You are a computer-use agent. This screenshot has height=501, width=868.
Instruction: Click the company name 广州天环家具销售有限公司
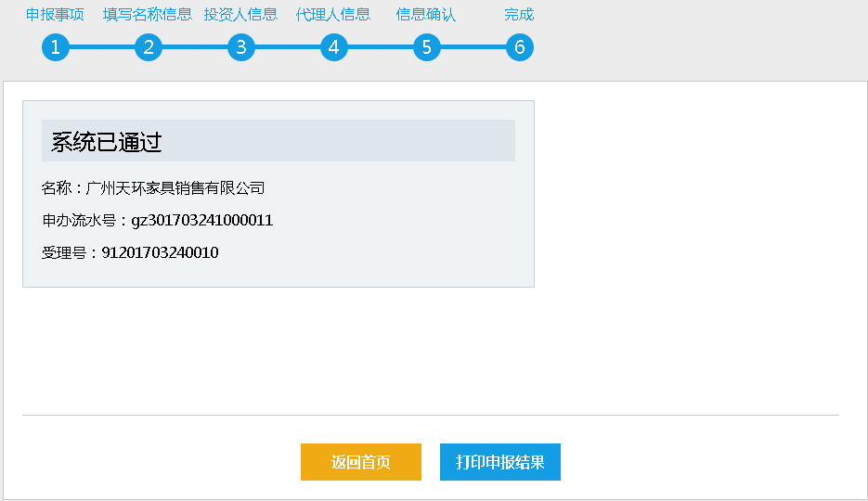click(x=175, y=188)
